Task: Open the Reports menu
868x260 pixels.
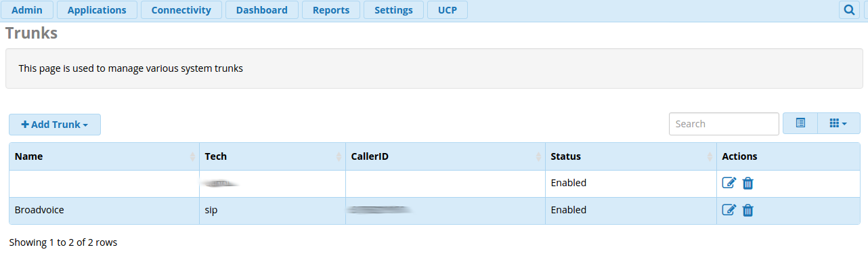Action: pos(331,10)
